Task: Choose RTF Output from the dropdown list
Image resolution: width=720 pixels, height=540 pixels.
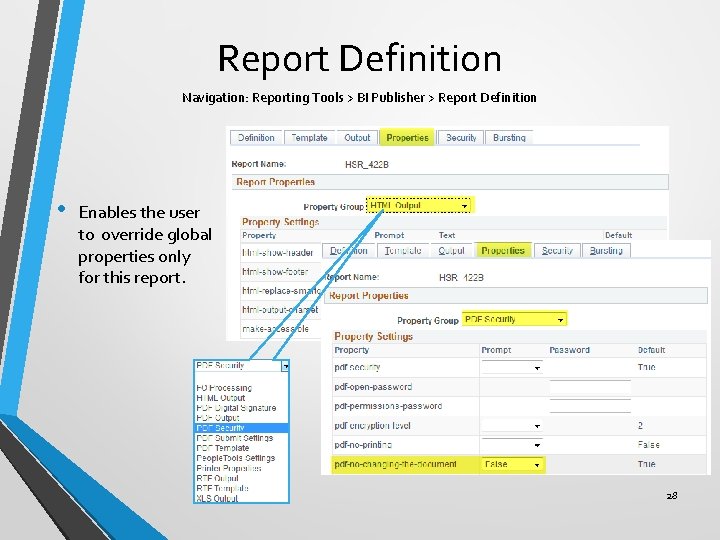Action: coord(218,478)
